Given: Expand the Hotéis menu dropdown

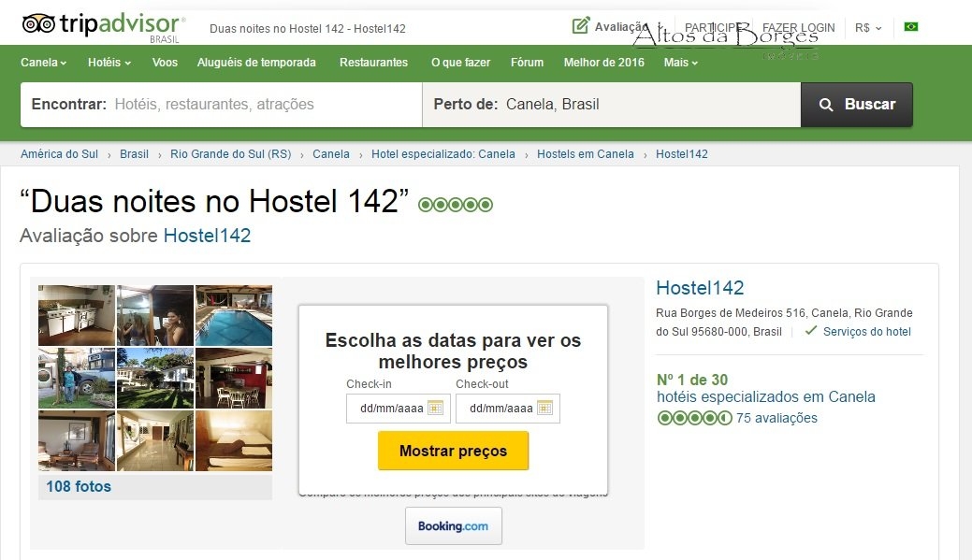Looking at the screenshot, I should 109,63.
